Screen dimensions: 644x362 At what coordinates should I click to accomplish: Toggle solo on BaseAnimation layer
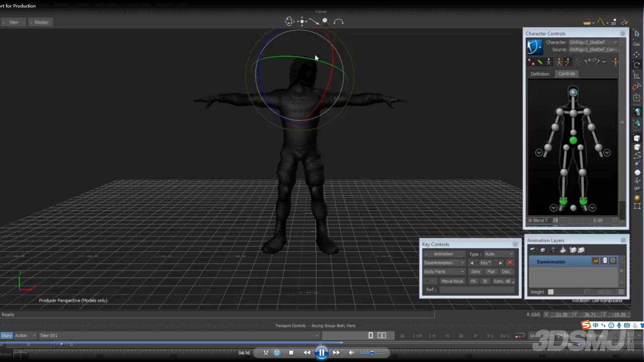tap(605, 261)
